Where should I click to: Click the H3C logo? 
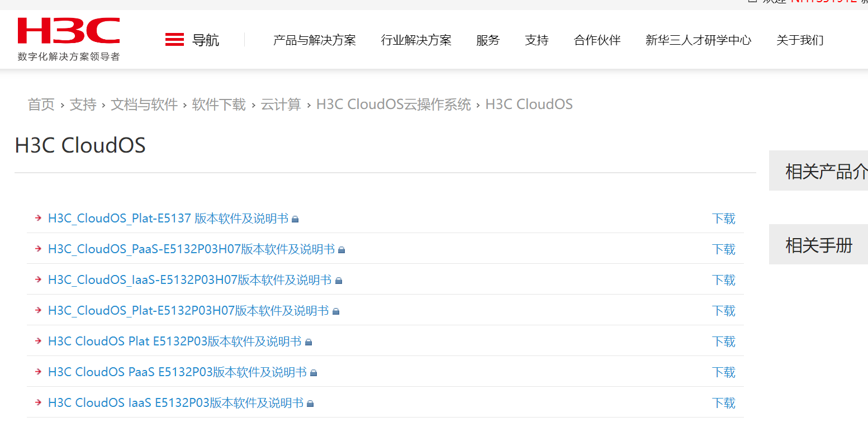(x=69, y=31)
